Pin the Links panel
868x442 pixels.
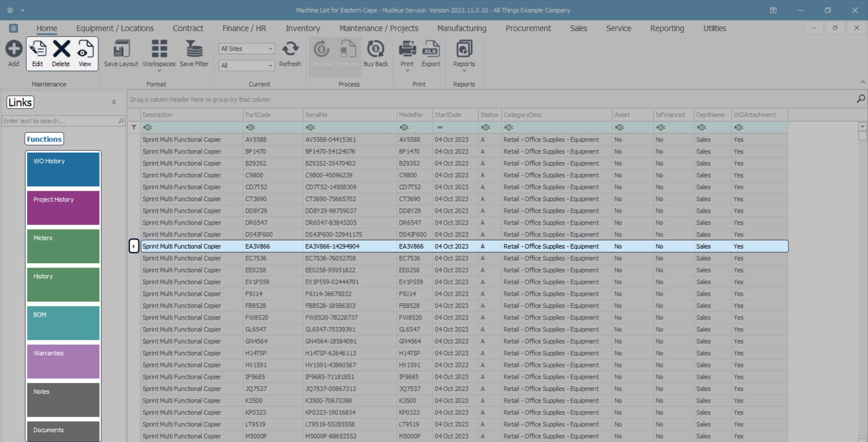114,103
